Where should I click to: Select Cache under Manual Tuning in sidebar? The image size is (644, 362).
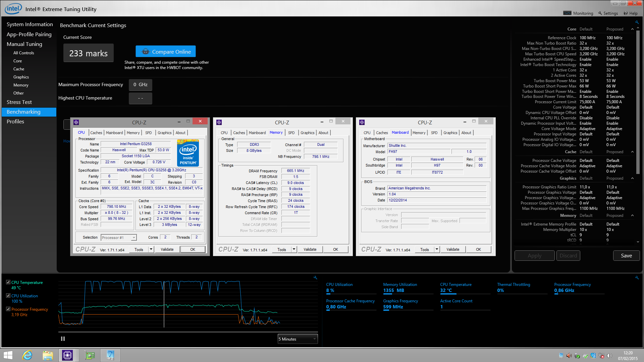(19, 69)
